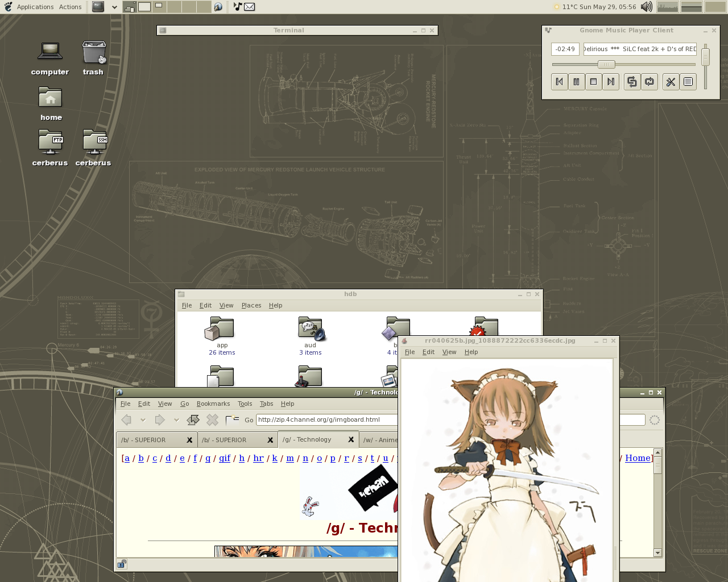This screenshot has height=582, width=728.
Task: Follow the a board link
Action: pyautogui.click(x=127, y=458)
